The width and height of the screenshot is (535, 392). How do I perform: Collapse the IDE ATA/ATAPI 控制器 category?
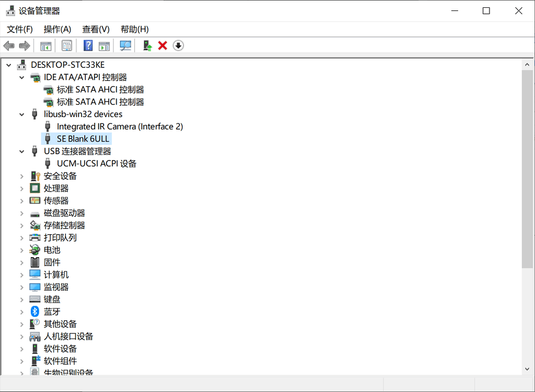[x=21, y=77]
